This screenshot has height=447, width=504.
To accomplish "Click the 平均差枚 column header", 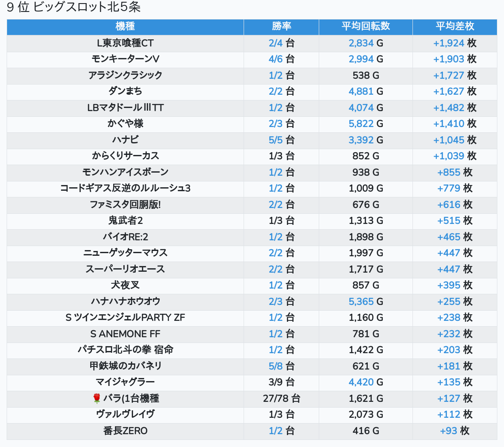I will pos(455,27).
